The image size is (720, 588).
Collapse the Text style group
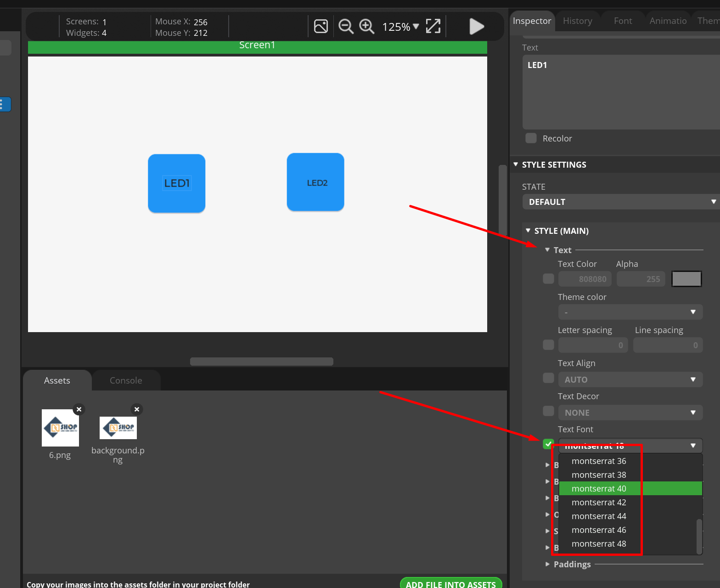click(547, 250)
